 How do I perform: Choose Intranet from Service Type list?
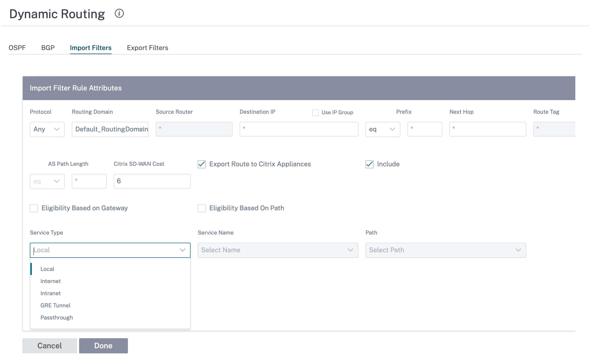click(x=110, y=293)
